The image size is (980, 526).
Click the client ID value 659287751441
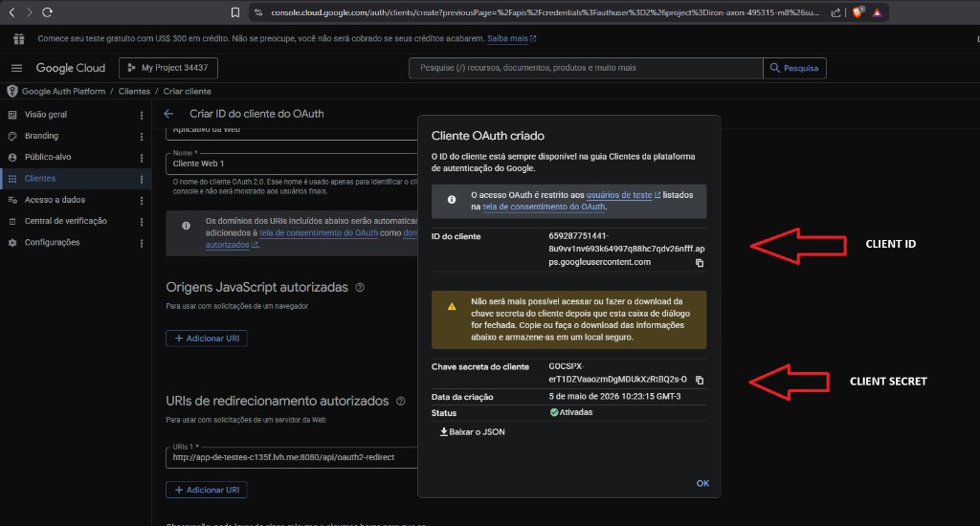coord(626,249)
